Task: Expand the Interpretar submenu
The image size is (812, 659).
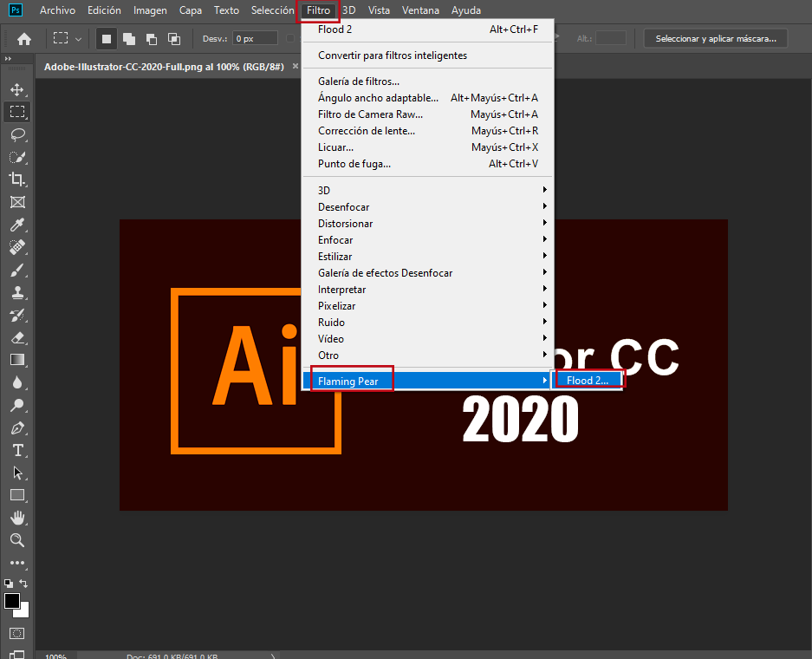Action: [427, 290]
